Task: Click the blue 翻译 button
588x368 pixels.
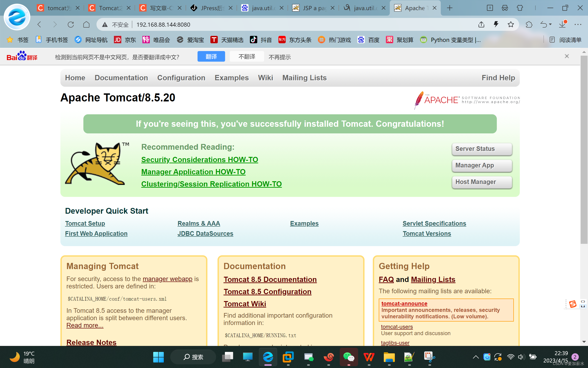Action: pos(211,57)
